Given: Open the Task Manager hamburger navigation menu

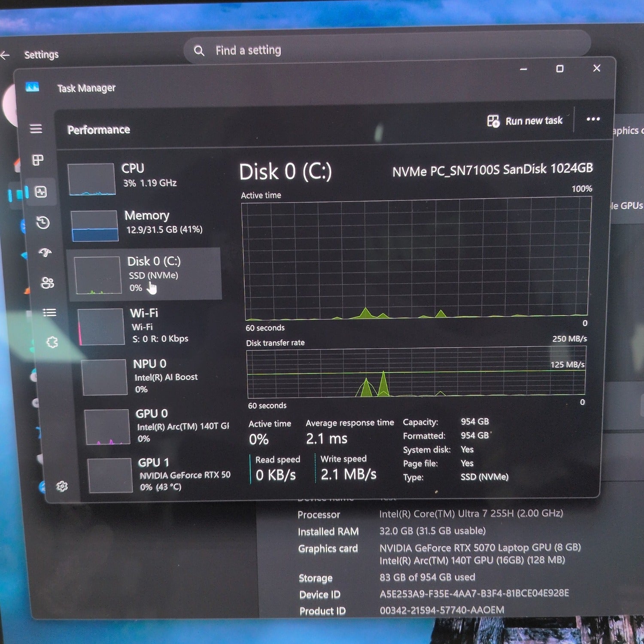Looking at the screenshot, I should pos(36,129).
